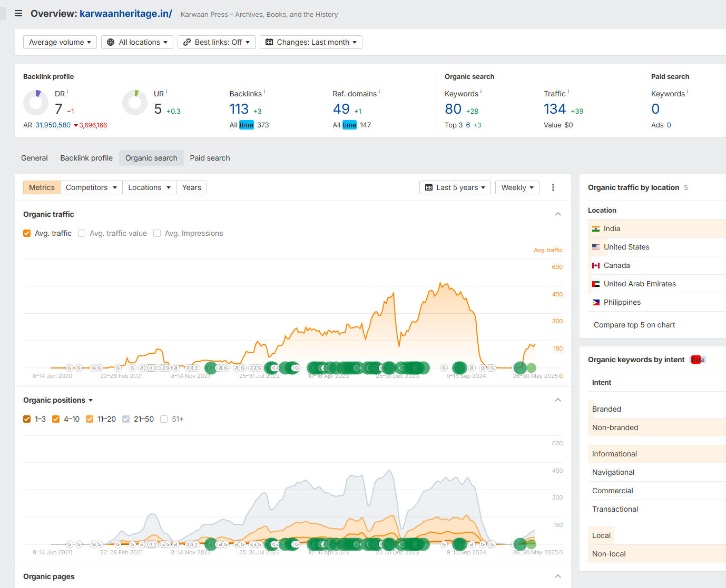Viewport: 726px width, 588px height.
Task: Open the All locations dropdown
Action: coord(138,42)
